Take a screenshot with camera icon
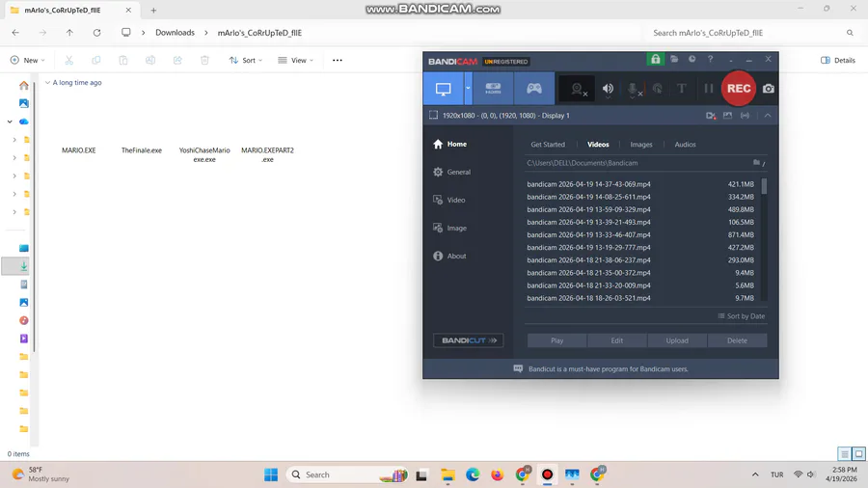868x488 pixels. coord(769,89)
